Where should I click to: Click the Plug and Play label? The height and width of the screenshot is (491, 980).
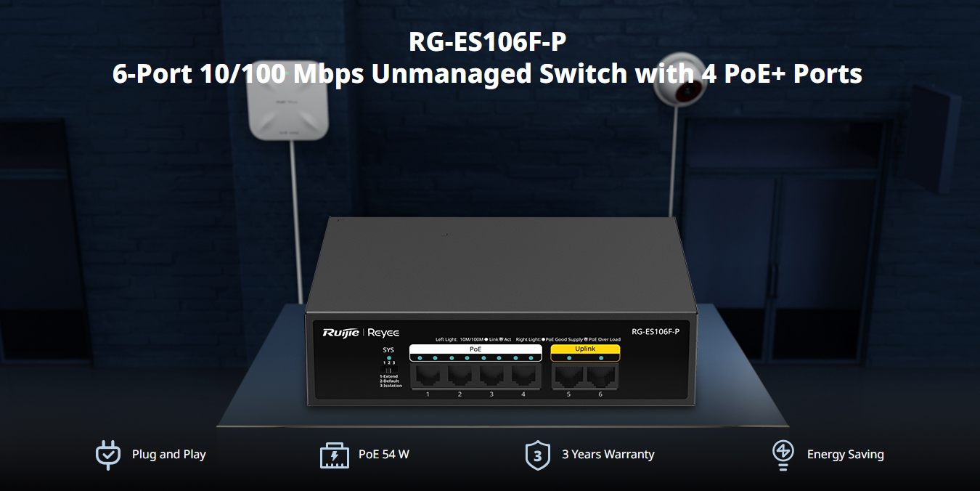tap(169, 455)
